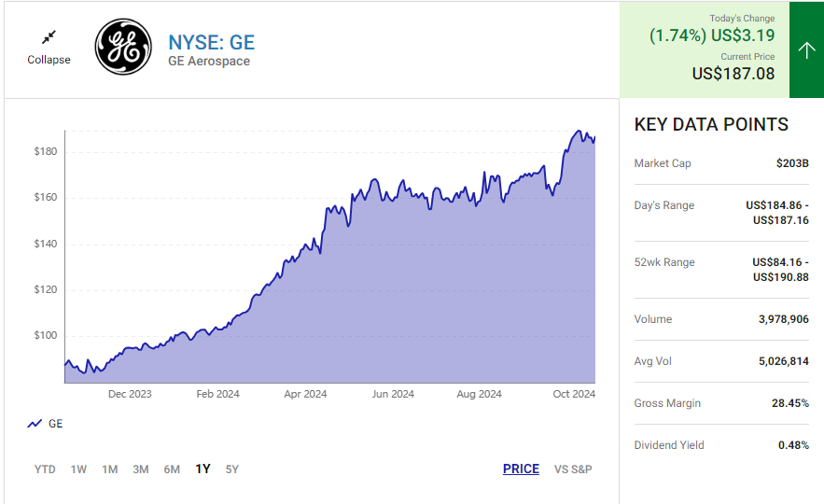Screen dimensions: 824x504
Task: Click the Aug 2024 axis label
Action: point(480,394)
